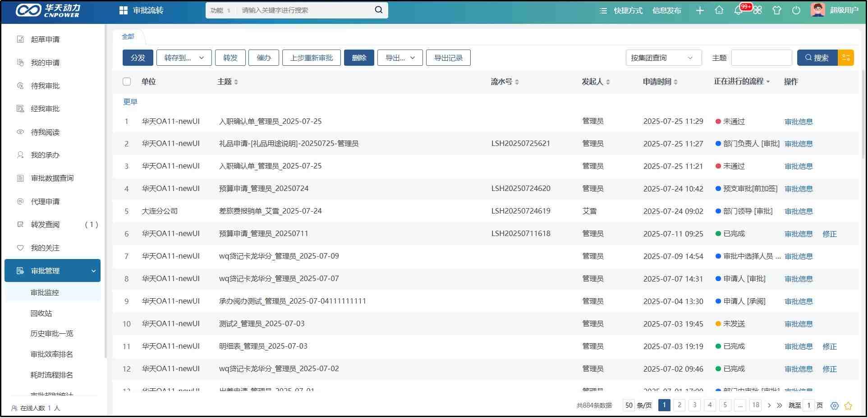Click the star favorite icon at bottom
Image resolution: width=868 pixels, height=418 pixels.
click(848, 405)
